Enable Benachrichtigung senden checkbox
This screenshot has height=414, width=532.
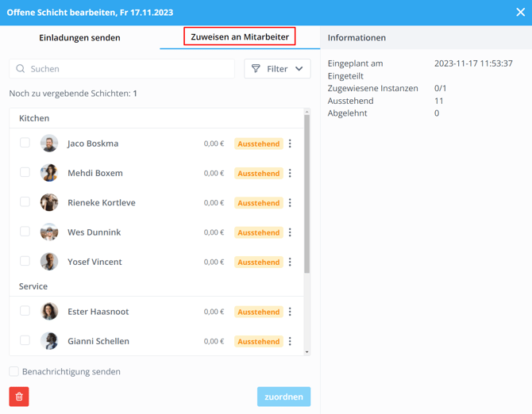pyautogui.click(x=14, y=371)
